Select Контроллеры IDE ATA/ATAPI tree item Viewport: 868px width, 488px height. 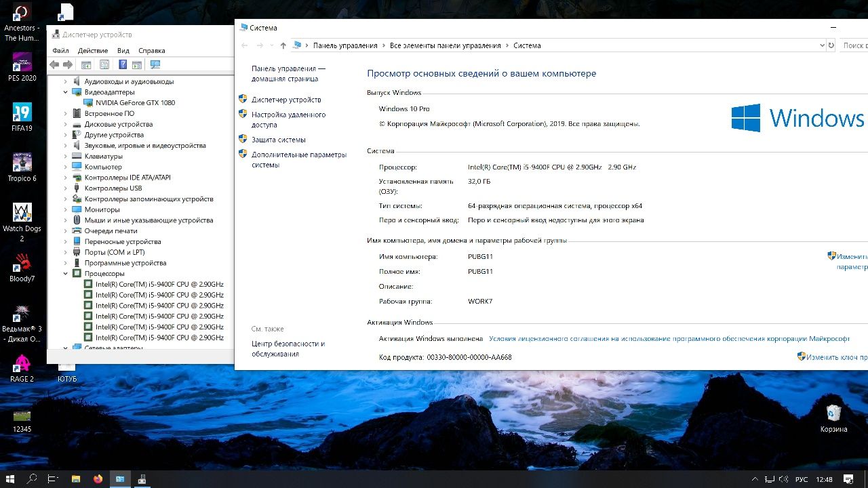point(127,178)
